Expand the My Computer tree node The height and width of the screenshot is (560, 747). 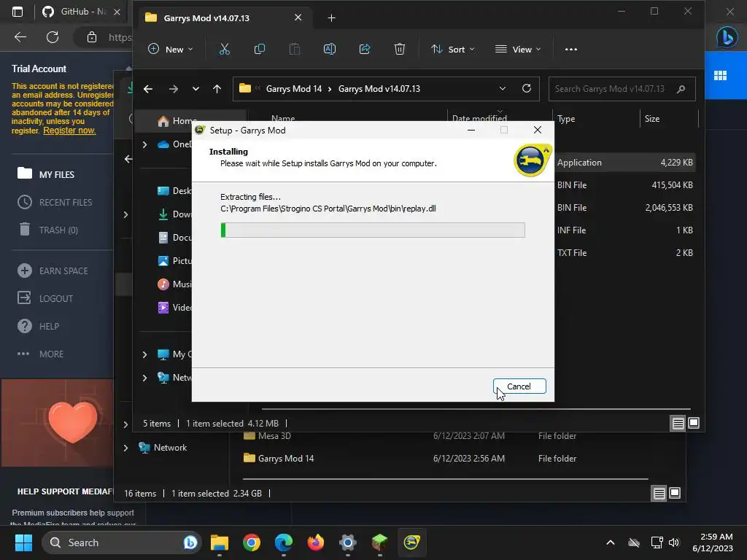coord(145,354)
